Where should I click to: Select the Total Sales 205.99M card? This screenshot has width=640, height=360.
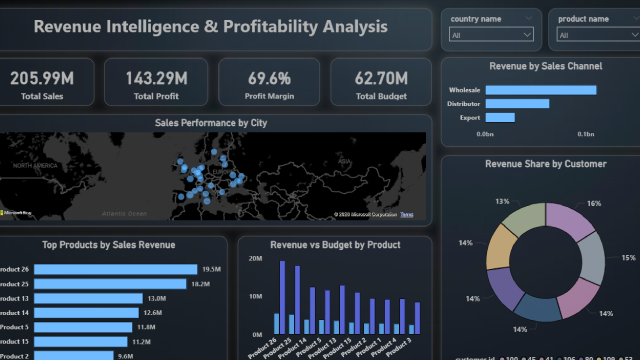pos(46,82)
